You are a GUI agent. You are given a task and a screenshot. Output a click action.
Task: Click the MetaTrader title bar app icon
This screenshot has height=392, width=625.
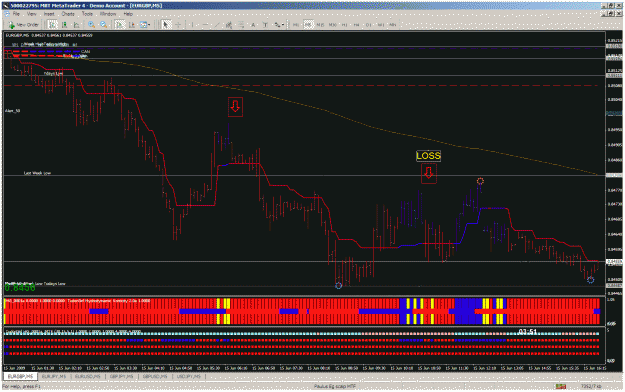[6, 6]
